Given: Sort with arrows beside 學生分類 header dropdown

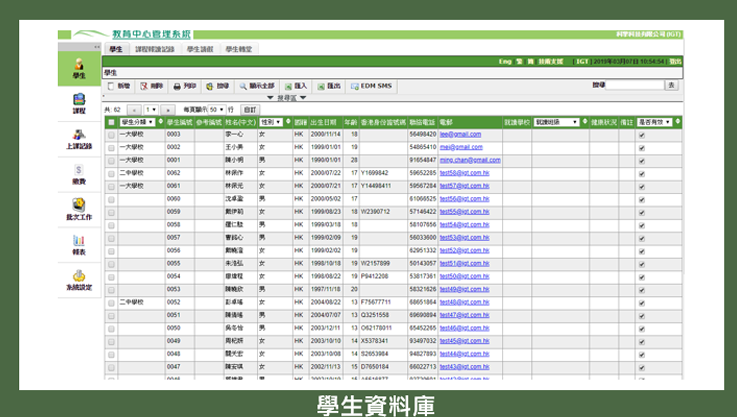Looking at the screenshot, I should (160, 122).
